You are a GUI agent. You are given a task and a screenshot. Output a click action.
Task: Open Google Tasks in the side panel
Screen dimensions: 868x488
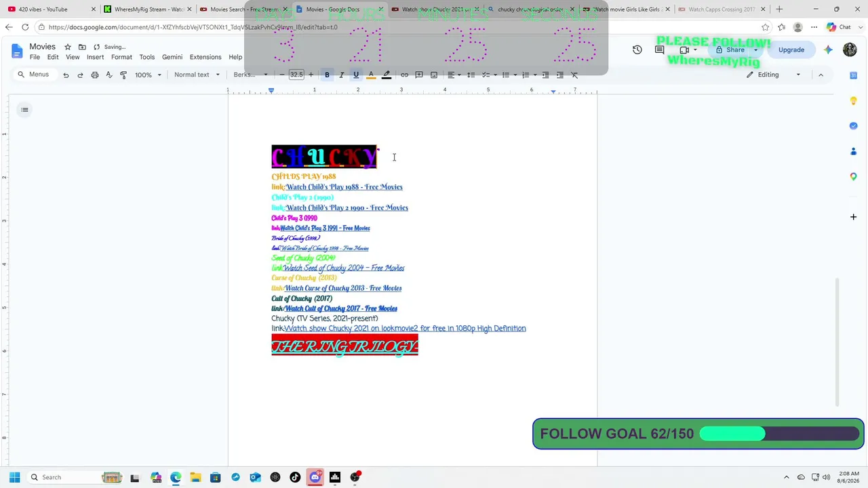point(853,126)
